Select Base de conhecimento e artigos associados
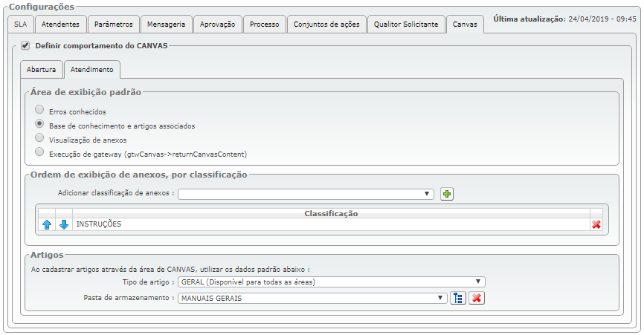 click(x=39, y=123)
